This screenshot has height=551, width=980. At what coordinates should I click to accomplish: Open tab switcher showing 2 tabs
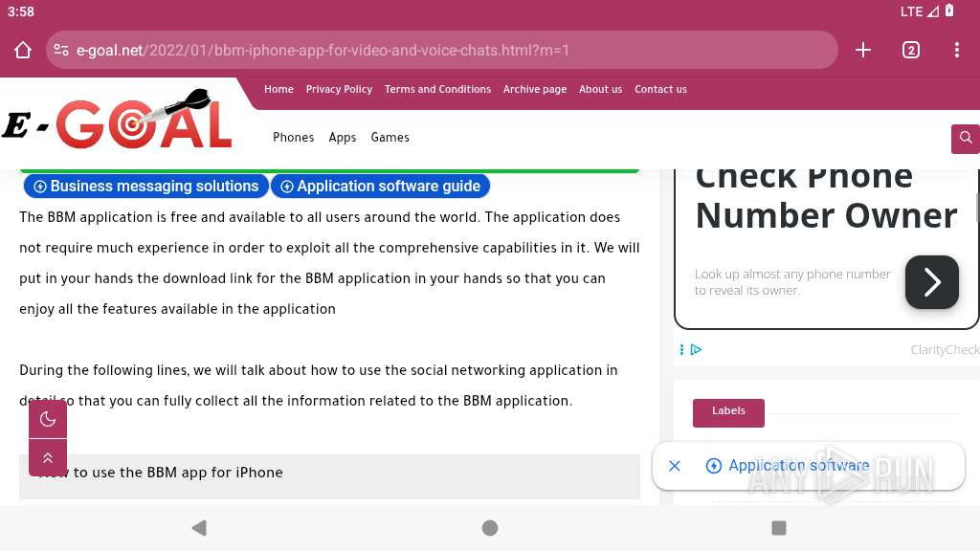(x=911, y=50)
